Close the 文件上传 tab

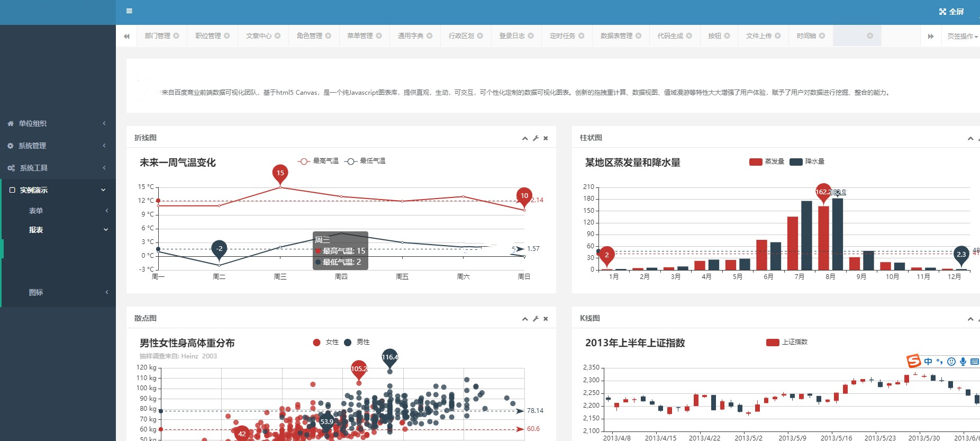(778, 36)
